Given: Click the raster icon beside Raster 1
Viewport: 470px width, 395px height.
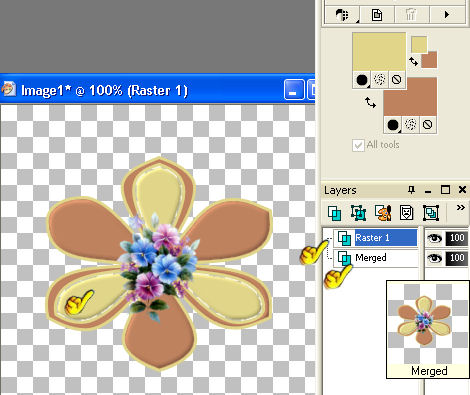Looking at the screenshot, I should point(344,238).
